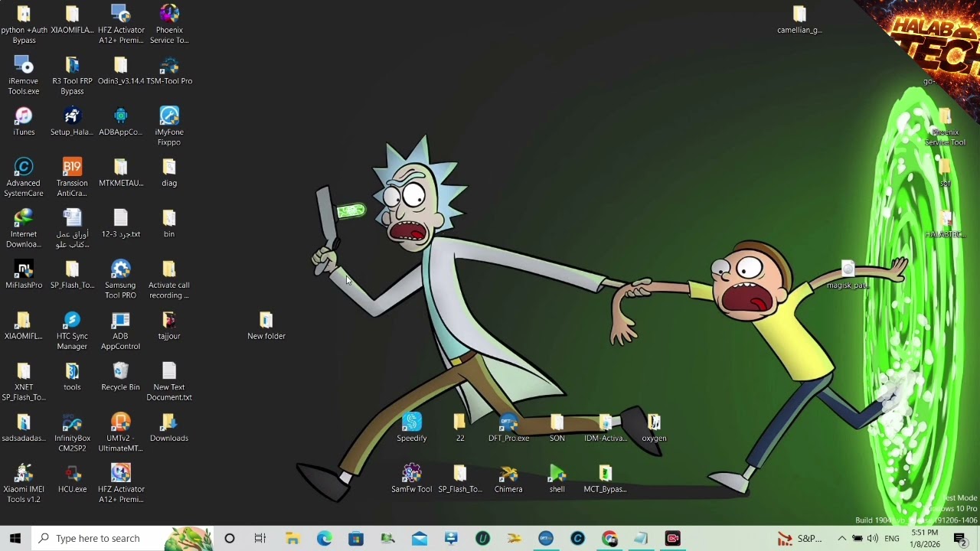Select the oxygen desktop icon

tap(654, 428)
